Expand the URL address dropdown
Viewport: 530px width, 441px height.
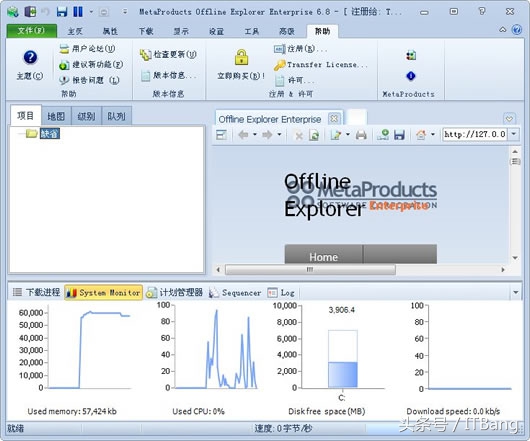(x=513, y=134)
